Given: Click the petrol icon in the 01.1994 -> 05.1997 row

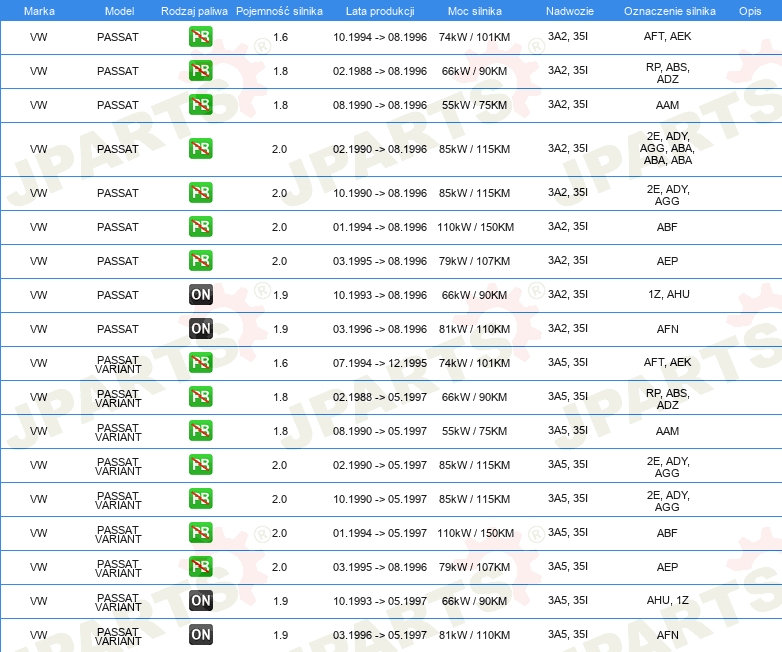Looking at the screenshot, I should point(200,532).
